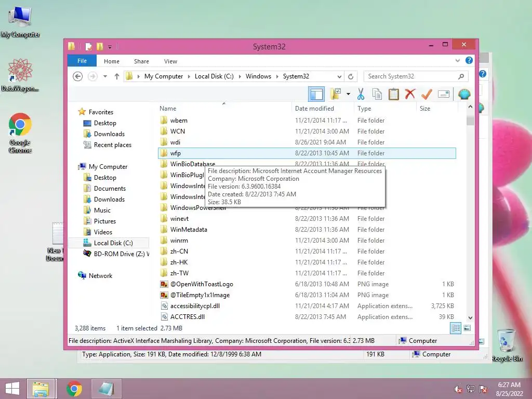The image size is (532, 399).
Task: Open the View ribbon tab
Action: click(x=170, y=61)
